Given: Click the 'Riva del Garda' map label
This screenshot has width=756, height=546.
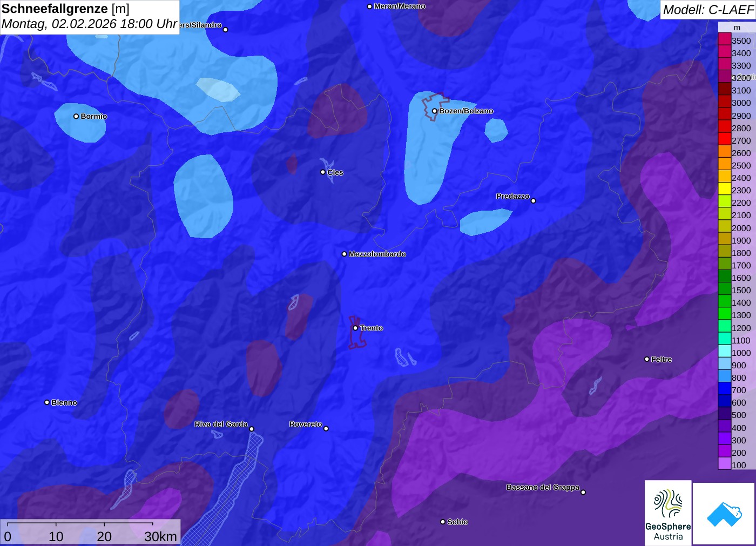Looking at the screenshot, I should coord(221,424).
